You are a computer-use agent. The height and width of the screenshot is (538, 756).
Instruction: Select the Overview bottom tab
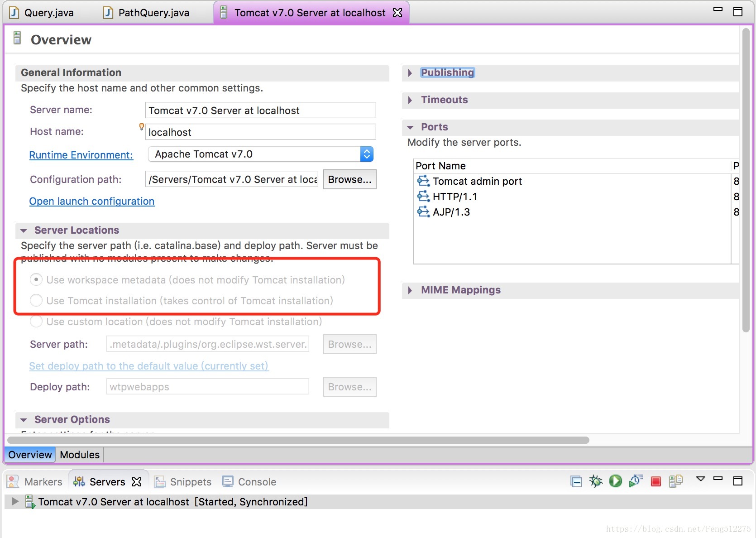pos(30,455)
